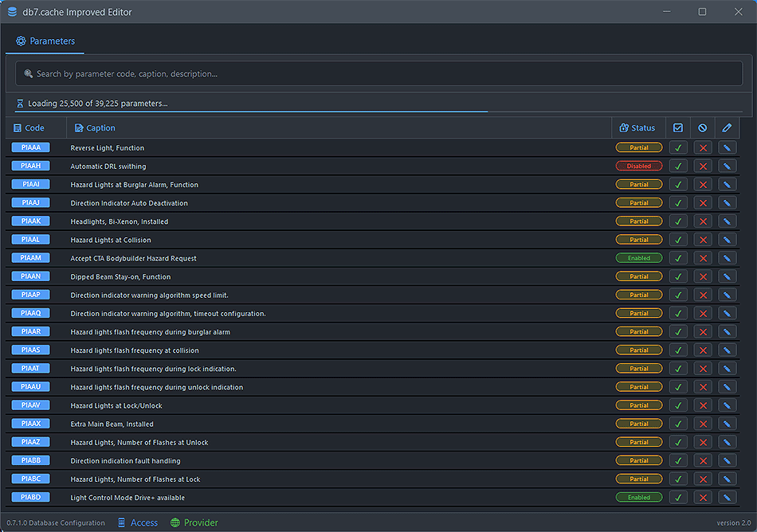This screenshot has height=532, width=757.
Task: Open the Access item in status bar
Action: (x=138, y=522)
